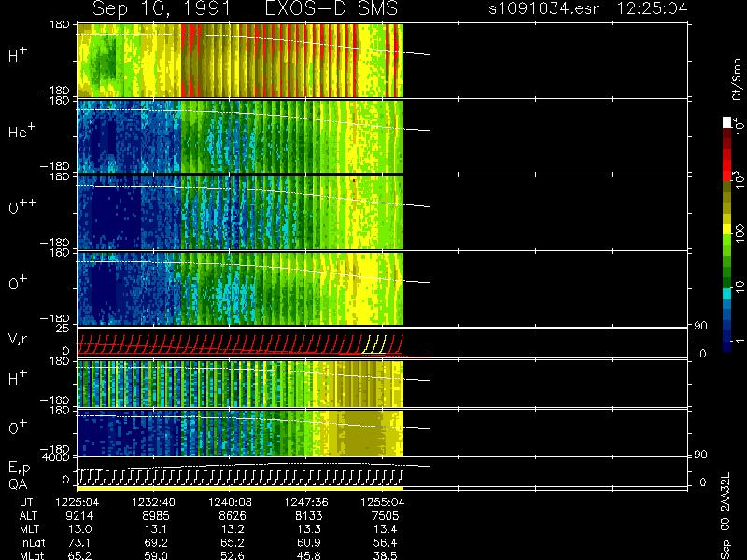Click altitude value 7505

385,516
